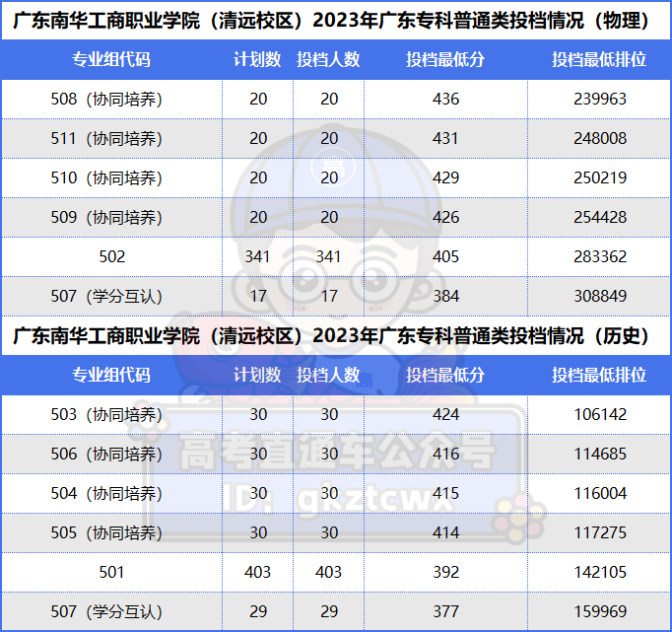Click minimum score 436
Viewport: 672px width, 632px height.
coord(445,99)
